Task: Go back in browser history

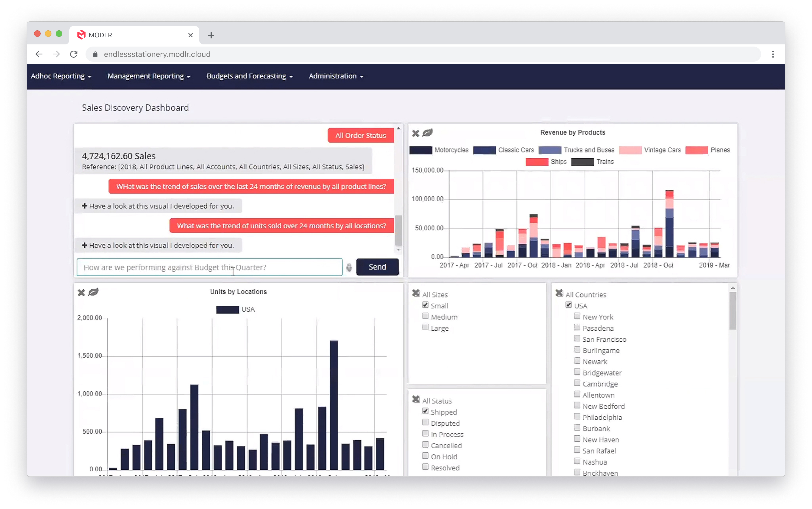Action: point(39,54)
